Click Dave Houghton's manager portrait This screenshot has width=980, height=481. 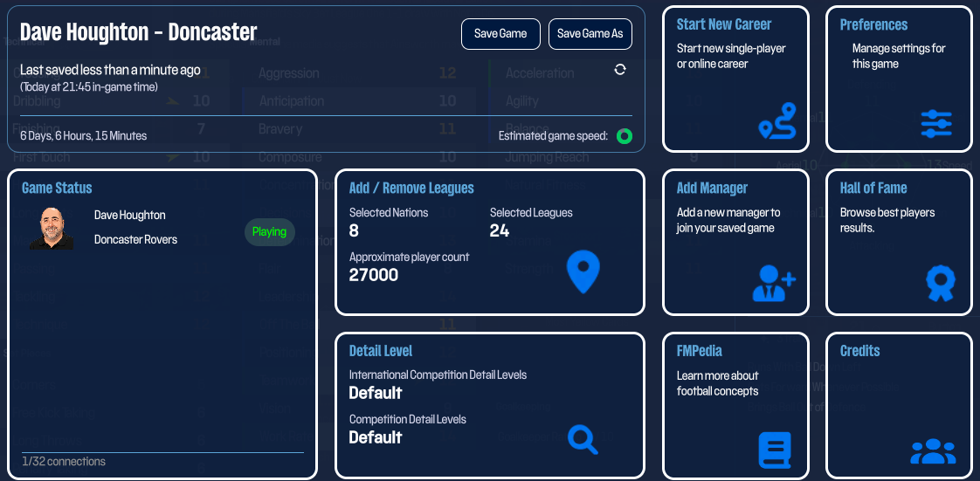(52, 228)
